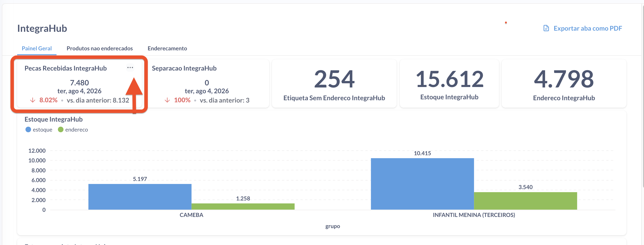The width and height of the screenshot is (644, 245).
Task: Open the Pecas Recebidas IntegraHub card title
Action: pos(66,68)
